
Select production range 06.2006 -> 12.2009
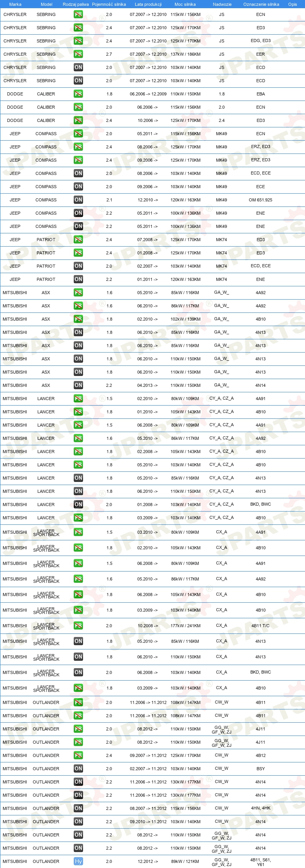(x=148, y=94)
